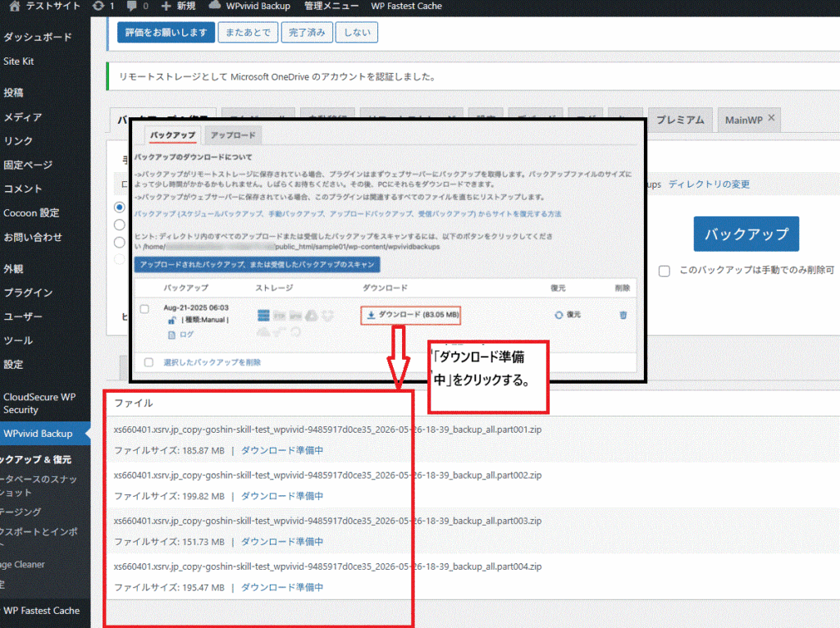Select the second backup content radio button

coord(120,225)
